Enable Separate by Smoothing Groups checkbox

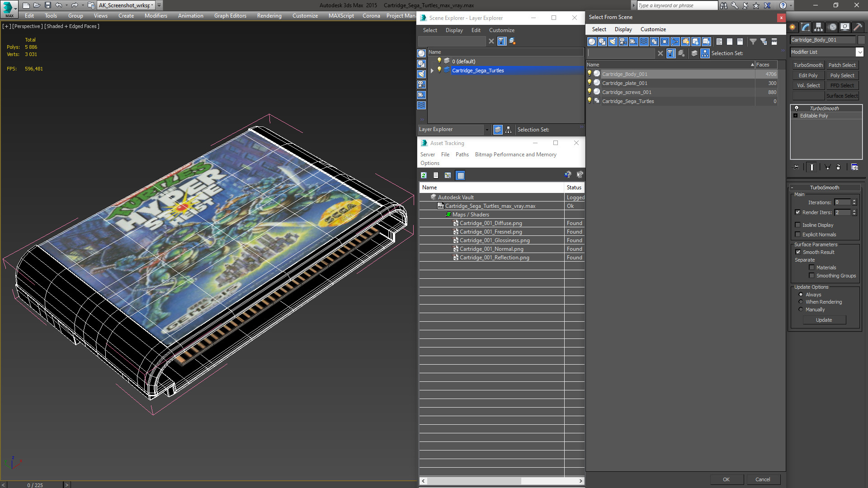point(811,276)
